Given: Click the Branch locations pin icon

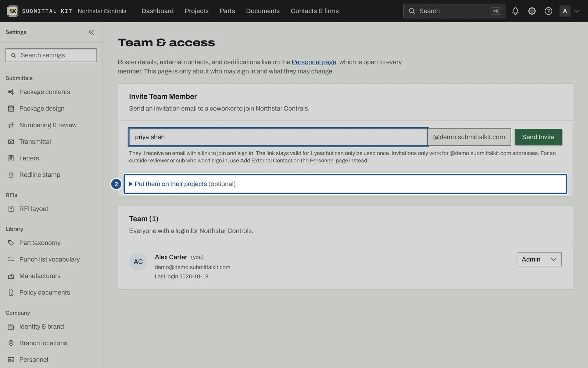Looking at the screenshot, I should (x=11, y=343).
